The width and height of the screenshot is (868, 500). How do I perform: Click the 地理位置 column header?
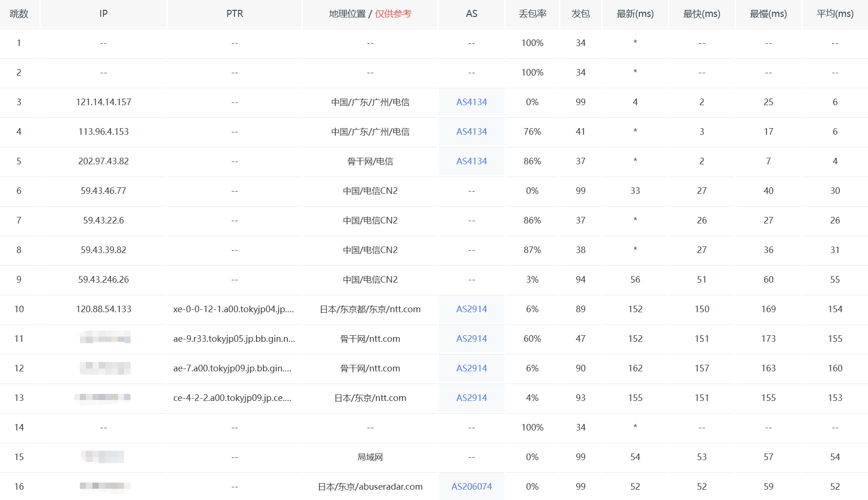[347, 14]
